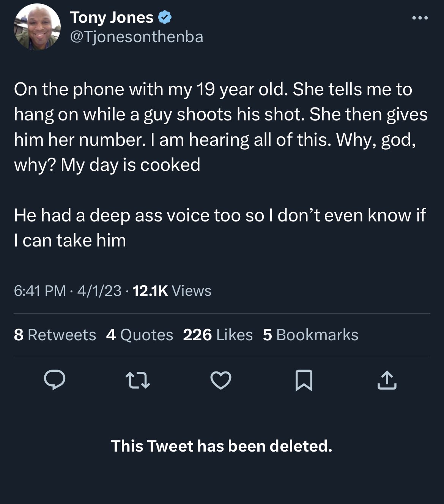Click the 4/1/23 date
The image size is (444, 504).
pyautogui.click(x=99, y=291)
